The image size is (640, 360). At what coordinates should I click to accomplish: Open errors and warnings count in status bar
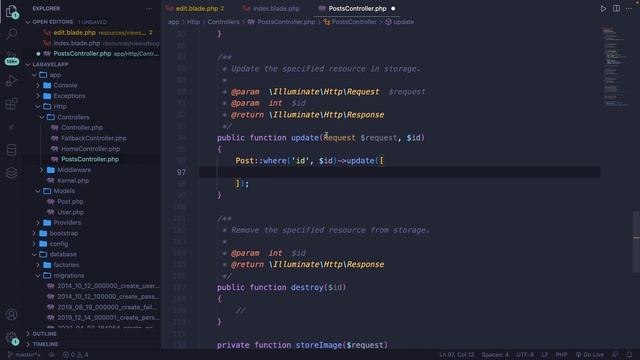[76, 355]
